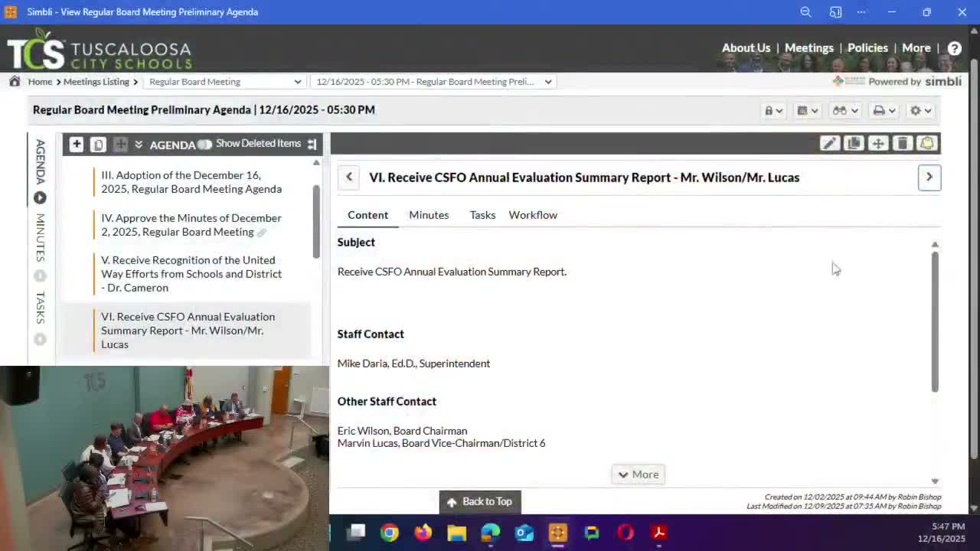Click the Home icon in breadcrumb
Image resolution: width=980 pixels, height=551 pixels.
15,81
